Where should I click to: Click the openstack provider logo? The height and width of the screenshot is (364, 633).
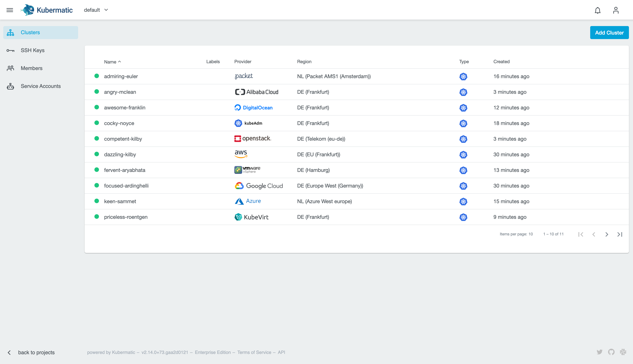(253, 139)
